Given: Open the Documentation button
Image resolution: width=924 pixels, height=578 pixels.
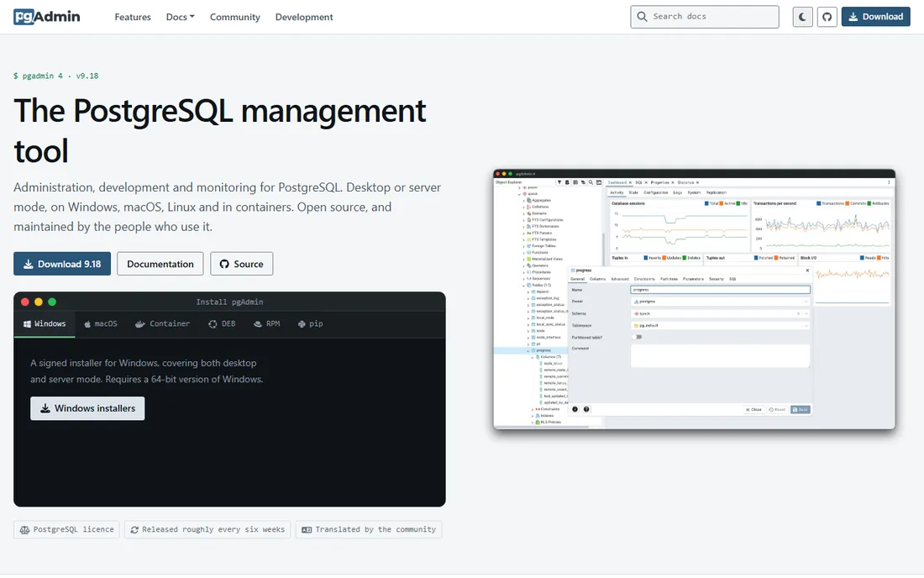Looking at the screenshot, I should (160, 264).
